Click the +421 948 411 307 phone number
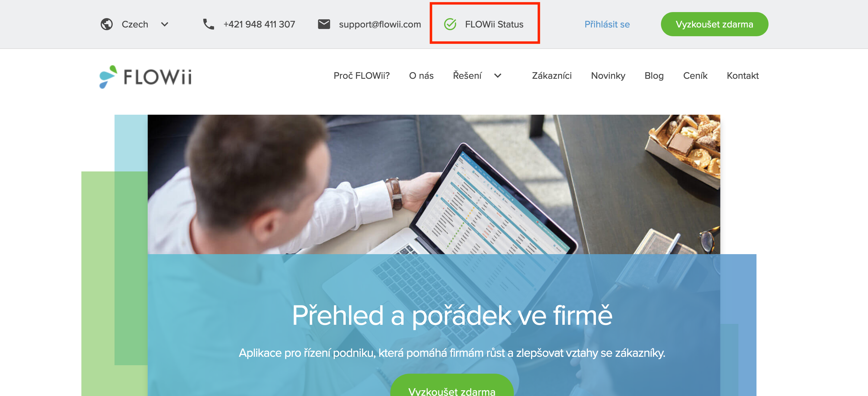Image resolution: width=868 pixels, height=396 pixels. pyautogui.click(x=259, y=24)
